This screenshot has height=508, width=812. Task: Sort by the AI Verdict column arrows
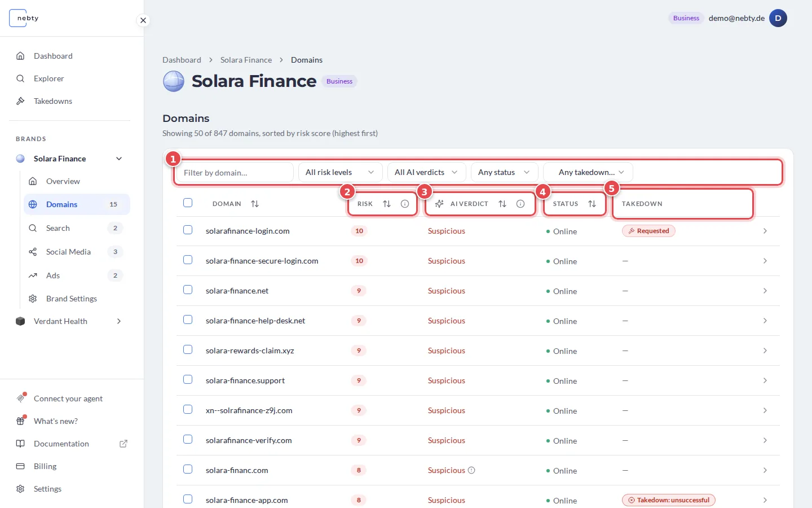point(502,204)
